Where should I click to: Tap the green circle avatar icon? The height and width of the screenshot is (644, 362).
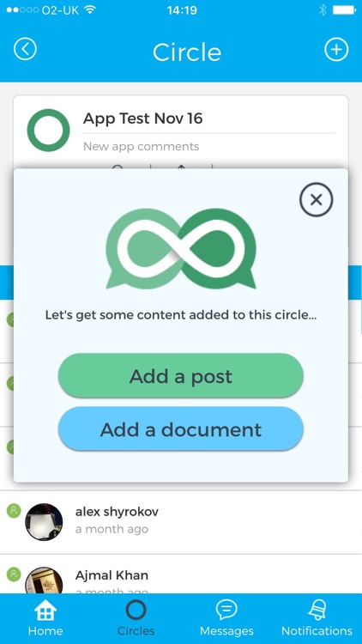pos(48,131)
